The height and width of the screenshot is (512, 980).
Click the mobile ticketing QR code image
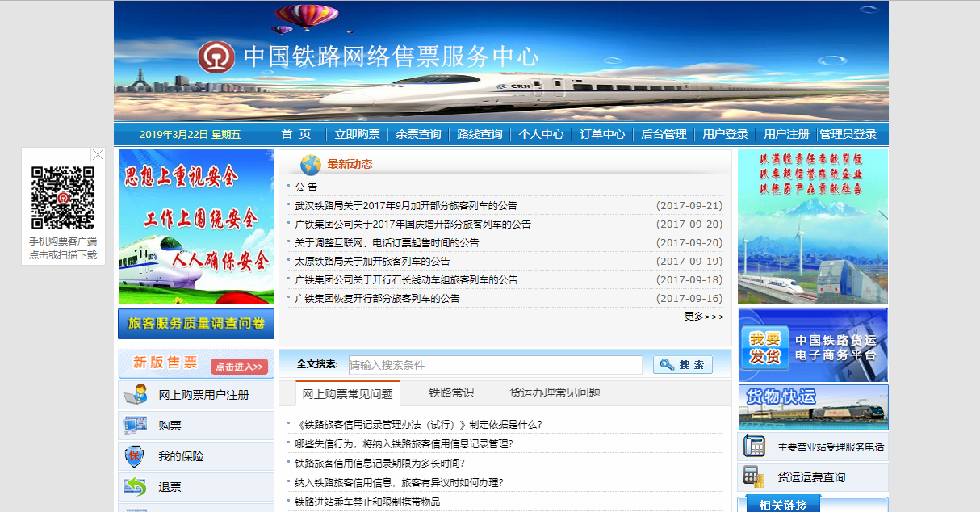pyautogui.click(x=63, y=198)
